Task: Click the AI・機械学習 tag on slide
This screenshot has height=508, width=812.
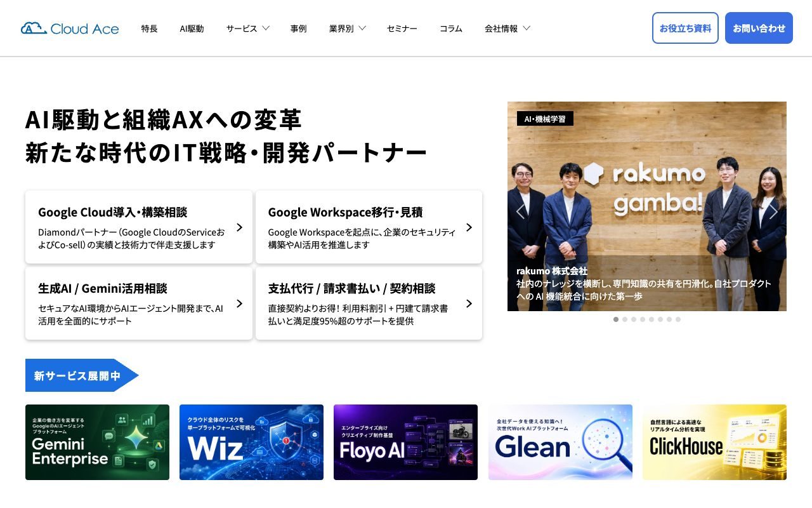Action: [545, 119]
